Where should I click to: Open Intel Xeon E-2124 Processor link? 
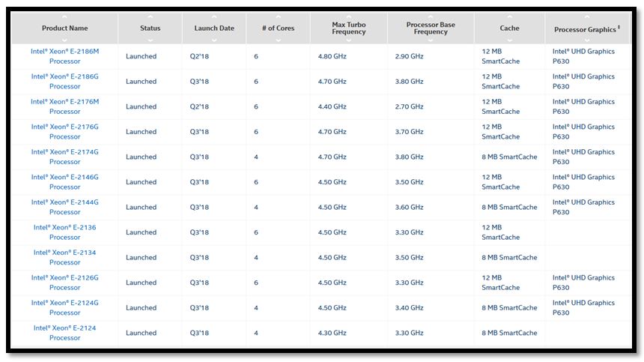(64, 333)
